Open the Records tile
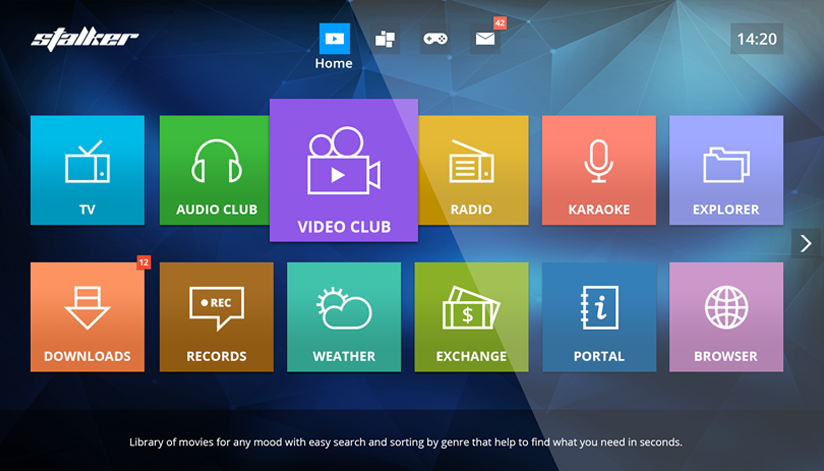 pyautogui.click(x=216, y=317)
